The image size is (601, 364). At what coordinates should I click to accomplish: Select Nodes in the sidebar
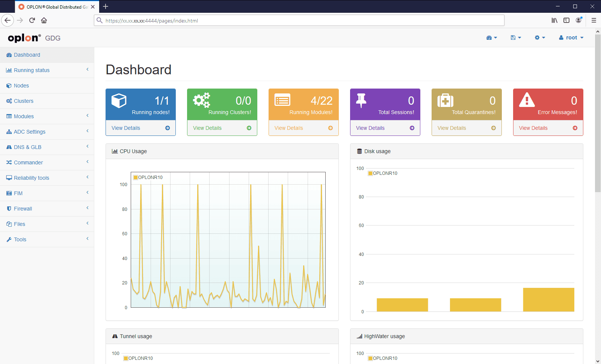click(x=47, y=86)
